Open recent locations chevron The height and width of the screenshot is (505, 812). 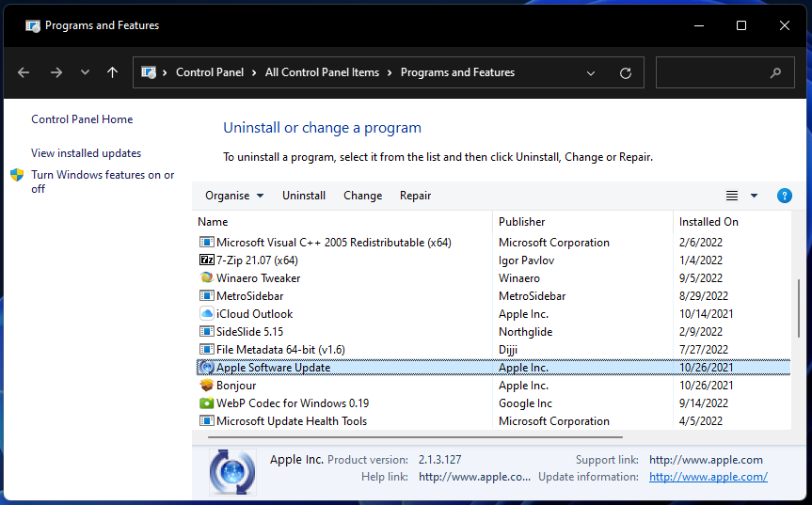tap(85, 72)
